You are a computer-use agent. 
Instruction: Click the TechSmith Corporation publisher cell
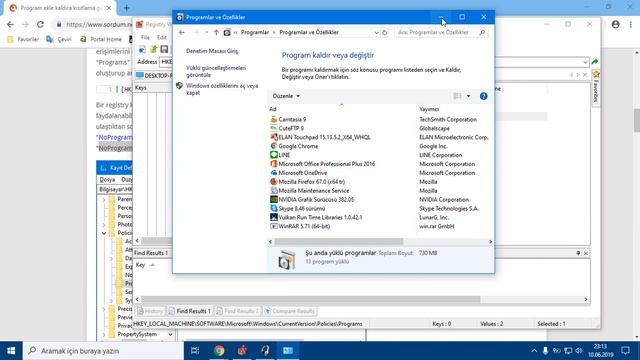448,119
